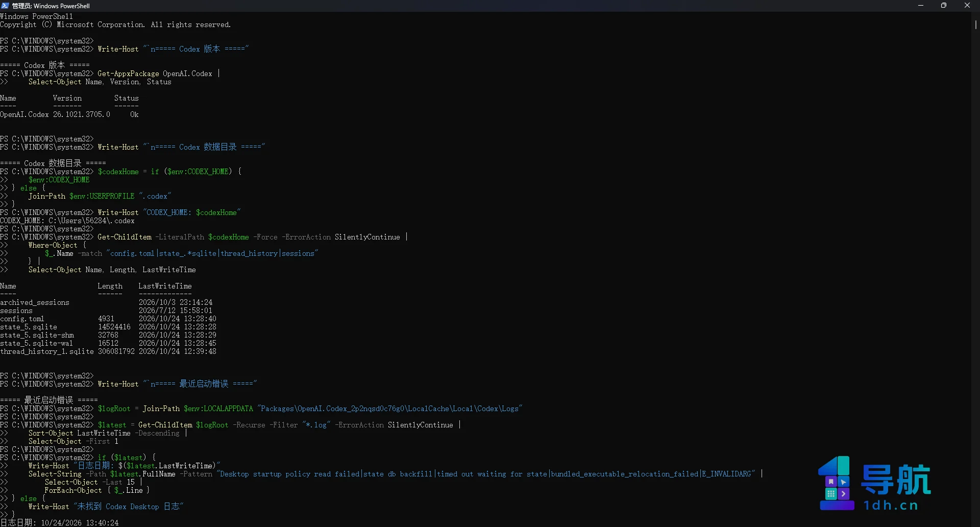The width and height of the screenshot is (980, 527).
Task: Click the 'LastWriteTime' column header
Action: [x=165, y=286]
